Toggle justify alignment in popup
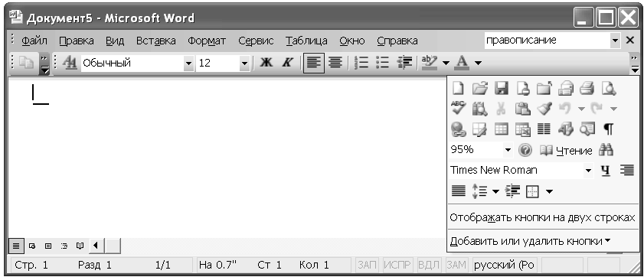 [x=459, y=191]
